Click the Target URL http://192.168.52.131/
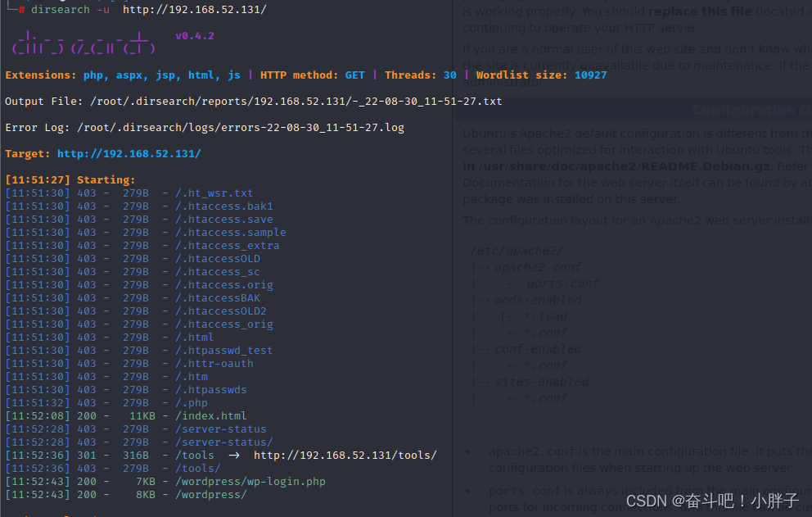This screenshot has height=517, width=812. pos(129,153)
